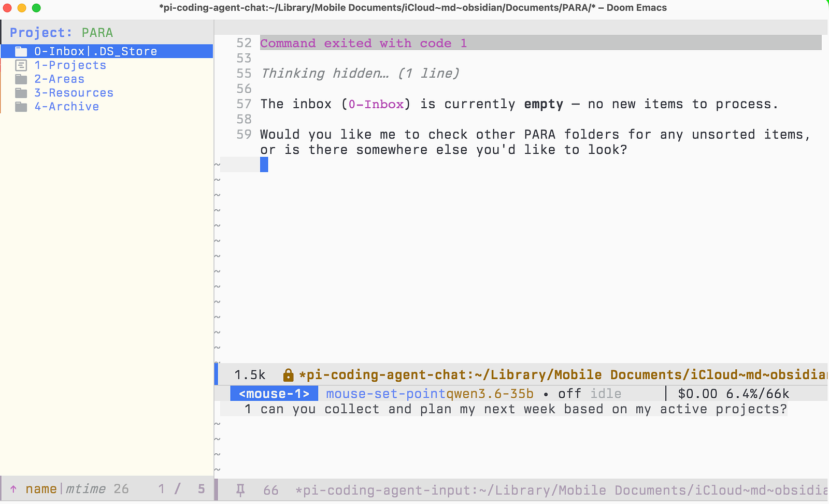The image size is (829, 504).
Task: Open the 0-Inbox folder icon
Action: coord(21,51)
